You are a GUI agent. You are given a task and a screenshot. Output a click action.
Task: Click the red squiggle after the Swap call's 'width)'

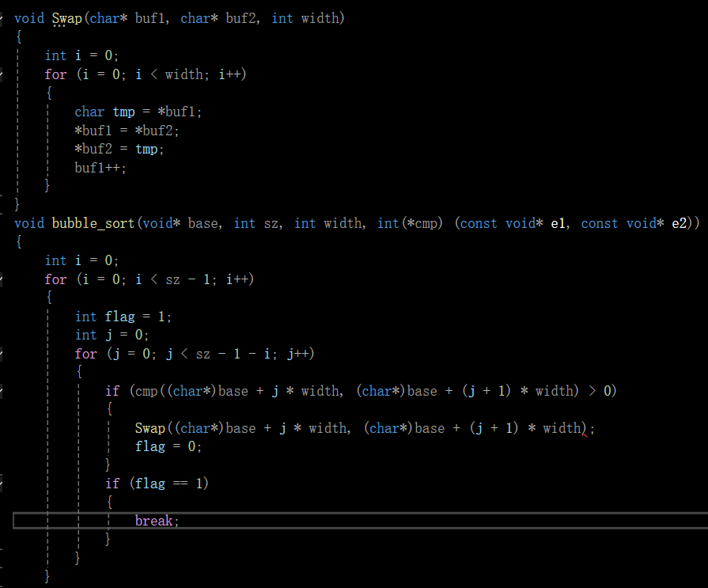click(585, 435)
